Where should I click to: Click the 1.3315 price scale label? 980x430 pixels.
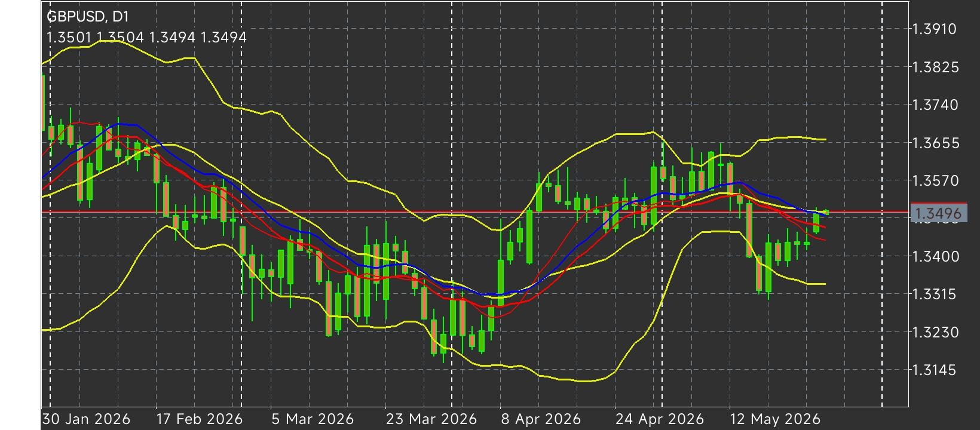point(936,294)
